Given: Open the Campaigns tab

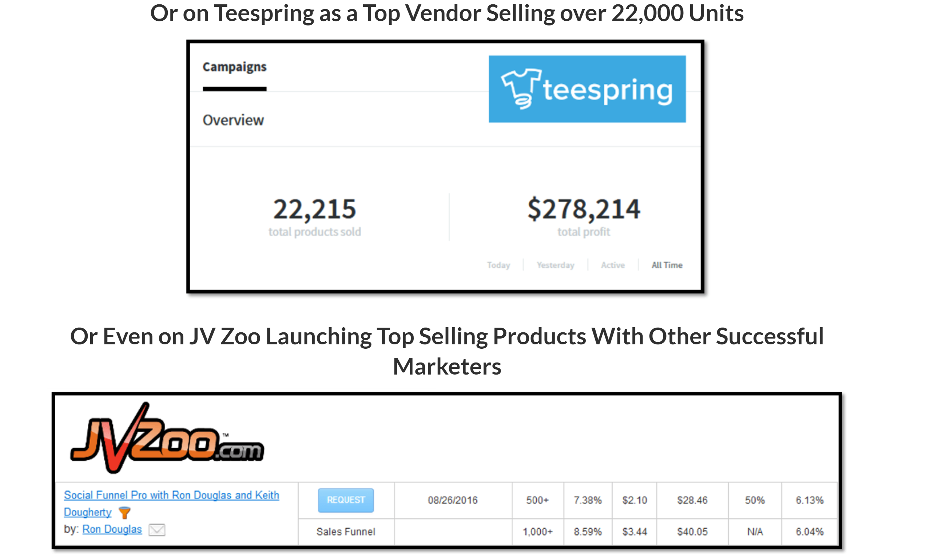Looking at the screenshot, I should tap(234, 67).
